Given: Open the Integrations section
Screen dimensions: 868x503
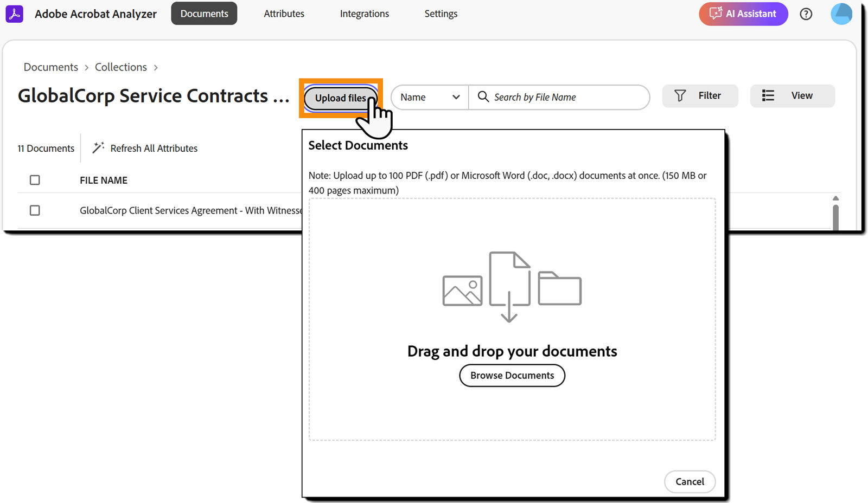Looking at the screenshot, I should pos(364,14).
